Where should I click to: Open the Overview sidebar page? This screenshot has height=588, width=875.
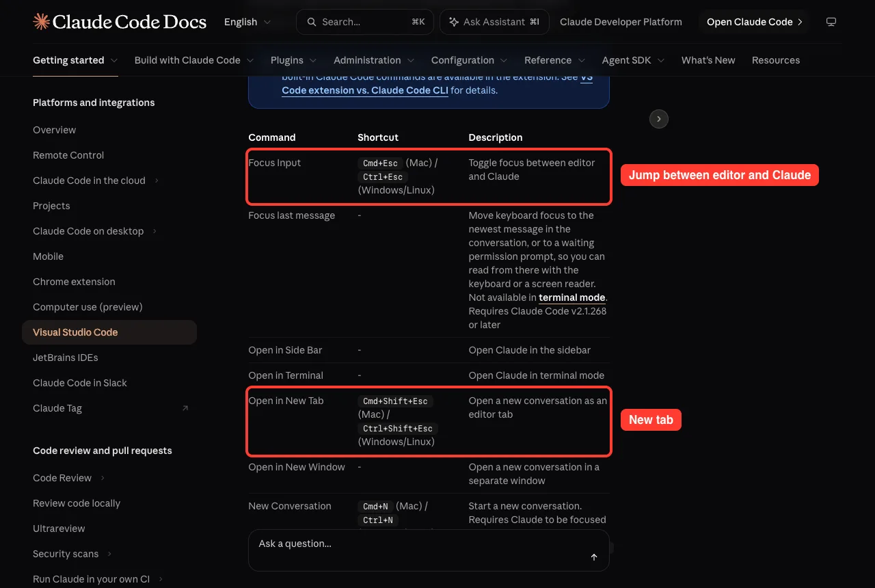(55, 130)
